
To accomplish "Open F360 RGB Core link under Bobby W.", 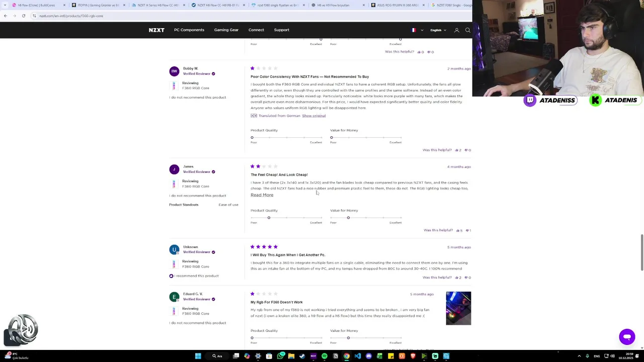I will [x=195, y=88].
